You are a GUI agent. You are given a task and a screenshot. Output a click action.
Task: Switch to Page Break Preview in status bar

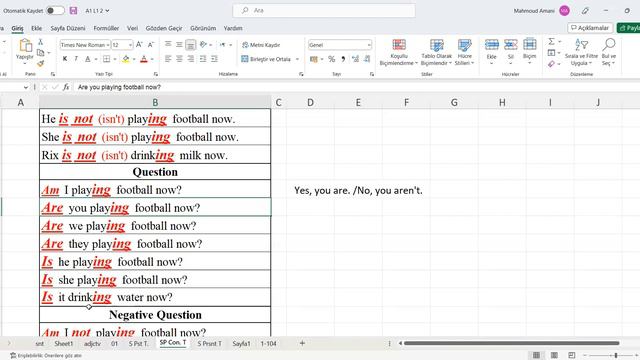[572, 356]
